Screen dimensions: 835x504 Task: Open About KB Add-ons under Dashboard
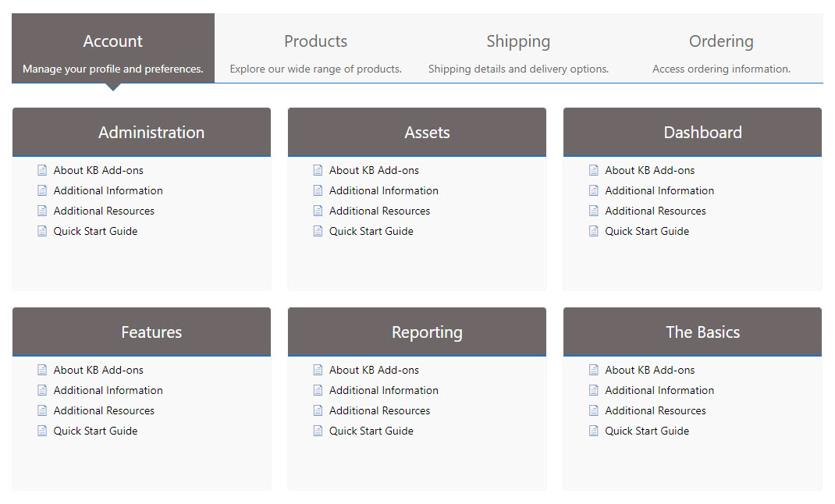pyautogui.click(x=649, y=170)
